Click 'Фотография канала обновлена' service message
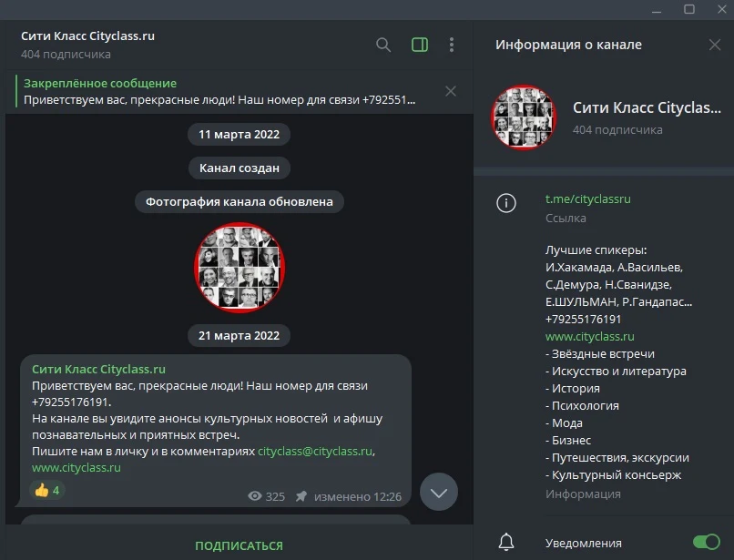Screen dimensions: 734x560 (240, 202)
